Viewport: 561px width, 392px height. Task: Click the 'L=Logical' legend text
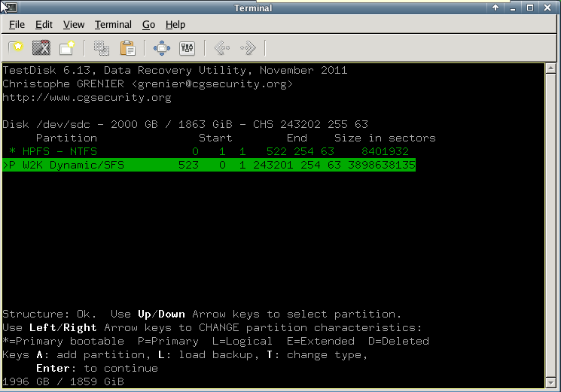coord(242,342)
